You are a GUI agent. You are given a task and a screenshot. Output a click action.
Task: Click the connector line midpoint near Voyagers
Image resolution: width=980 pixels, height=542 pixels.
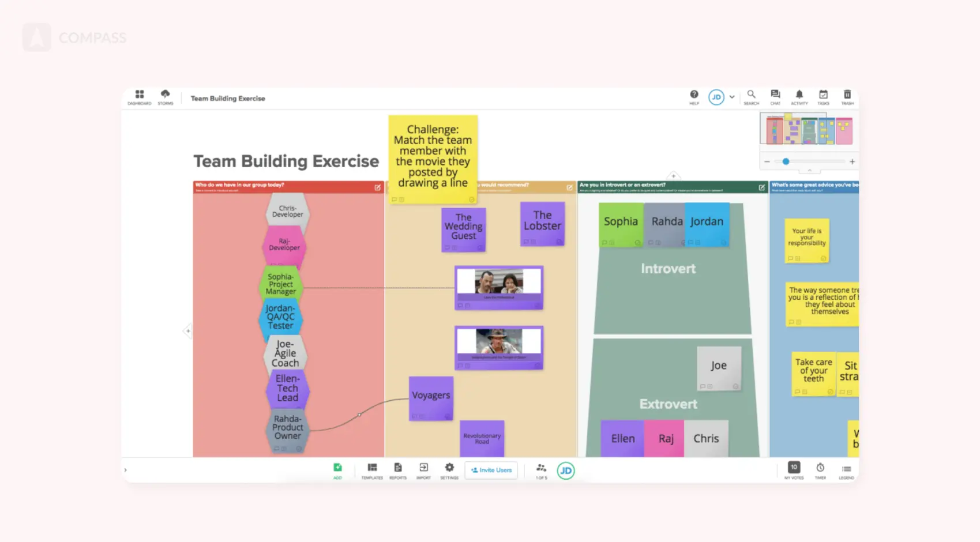click(359, 415)
